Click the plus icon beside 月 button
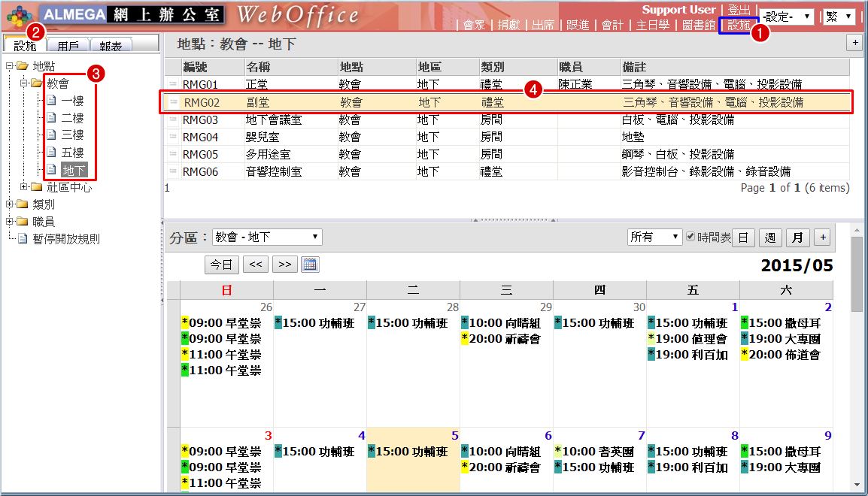Screen dimensions: 868x496 (822, 238)
